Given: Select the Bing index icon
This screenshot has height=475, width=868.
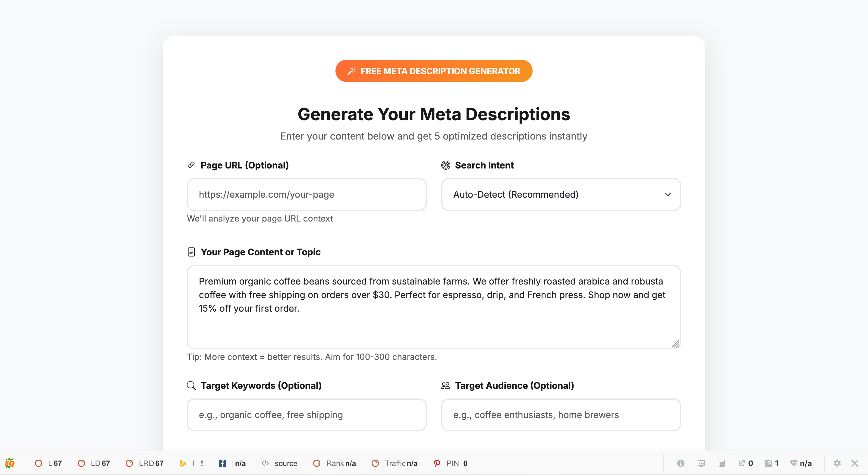Looking at the screenshot, I should pyautogui.click(x=184, y=463).
